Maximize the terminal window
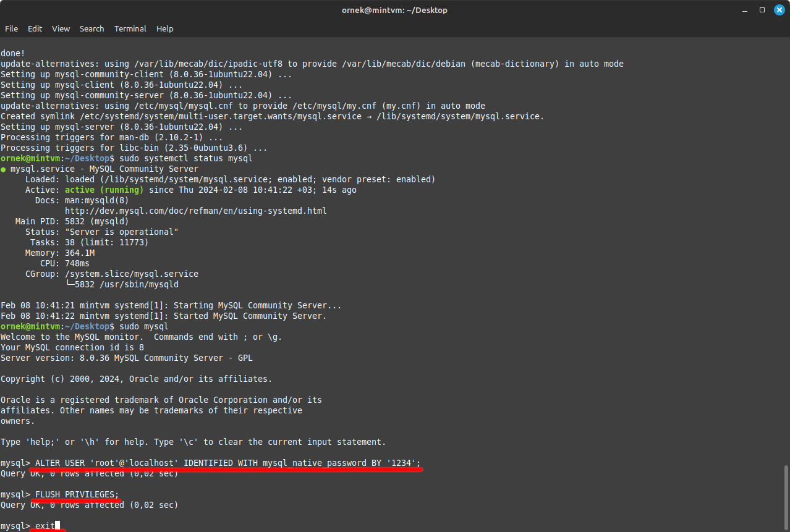The width and height of the screenshot is (790, 532). pyautogui.click(x=762, y=10)
